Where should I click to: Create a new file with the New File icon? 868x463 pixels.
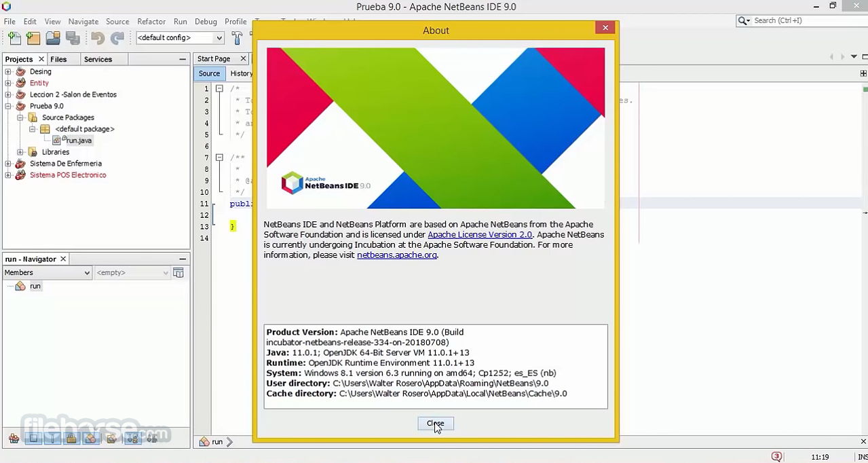(14, 37)
